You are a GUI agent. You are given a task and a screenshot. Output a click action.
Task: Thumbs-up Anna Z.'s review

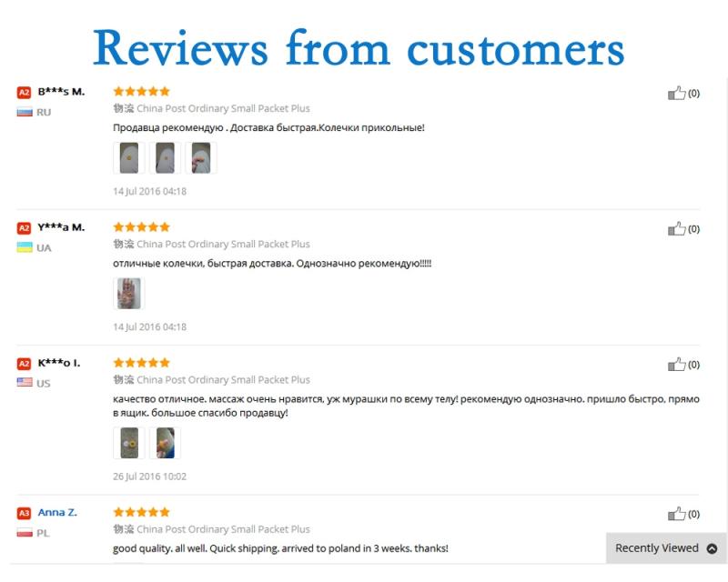(677, 514)
